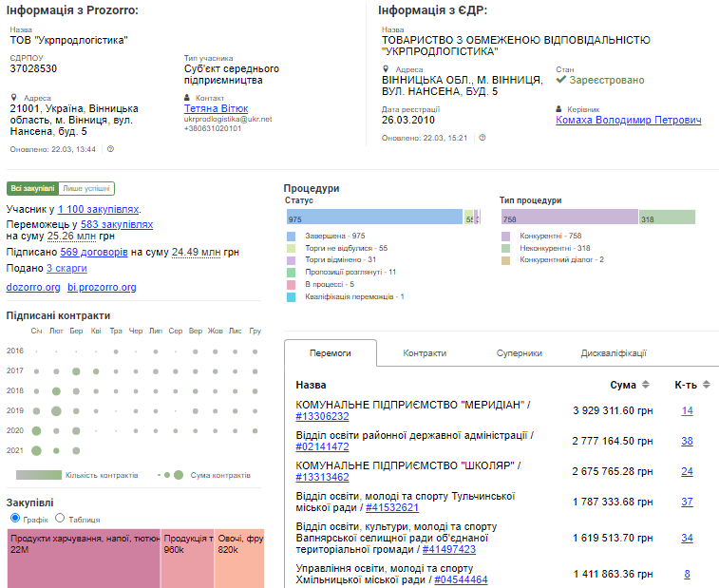This screenshot has height=588, width=719.
Task: Click the February 2019 contracts bubble
Action: (56, 410)
